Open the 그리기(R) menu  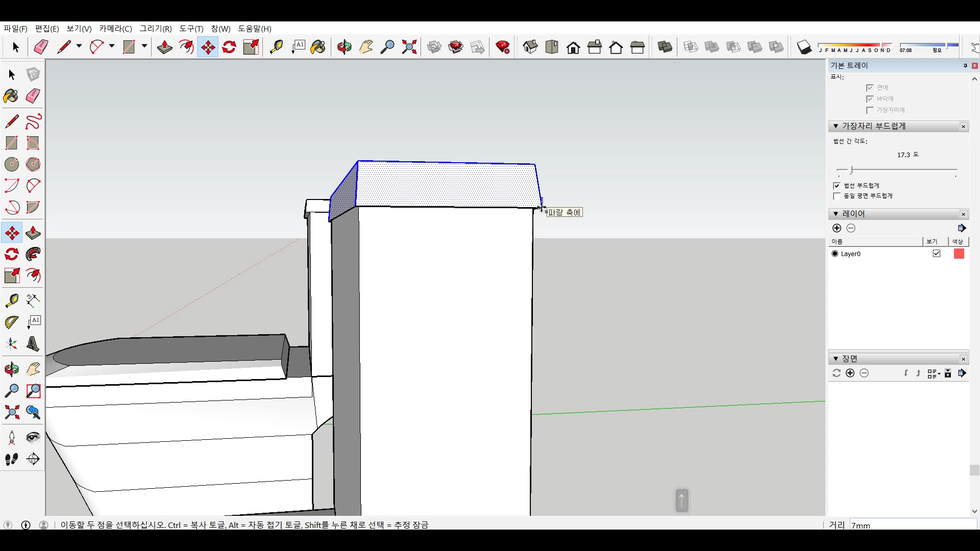pos(156,29)
